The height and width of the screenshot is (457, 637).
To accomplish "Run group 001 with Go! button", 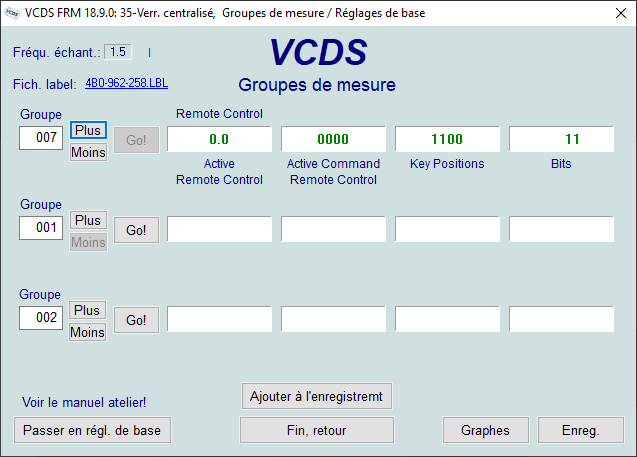I will tap(136, 230).
